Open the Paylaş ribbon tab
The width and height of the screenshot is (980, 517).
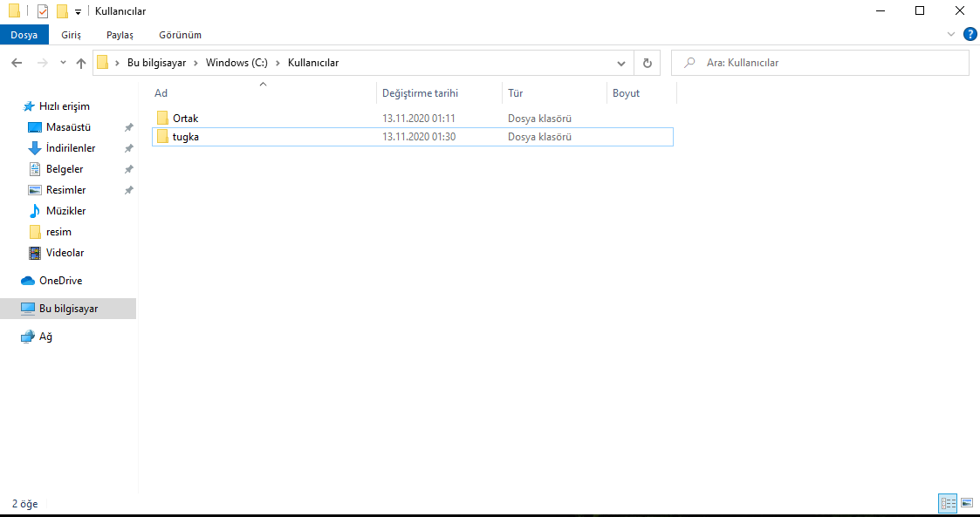tap(120, 35)
